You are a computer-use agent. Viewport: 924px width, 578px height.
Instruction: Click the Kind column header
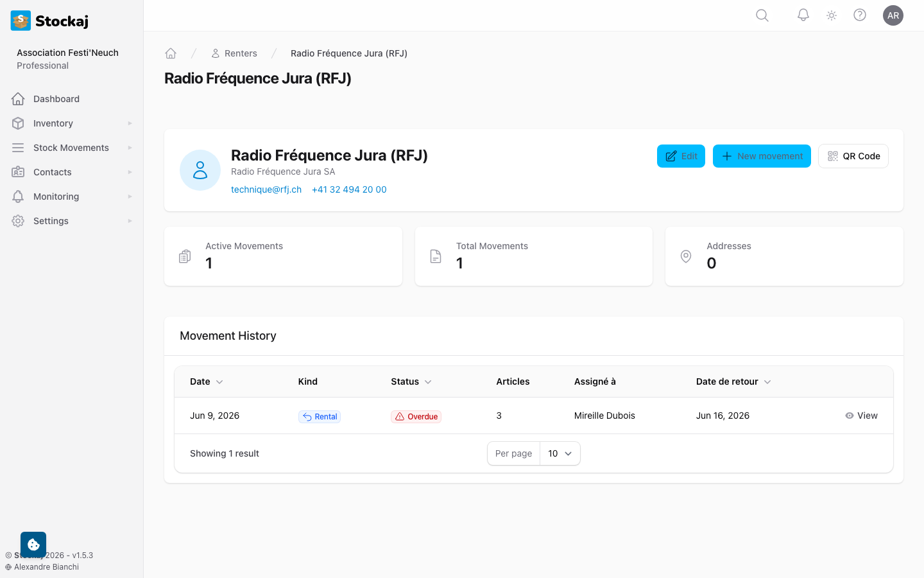pos(308,381)
